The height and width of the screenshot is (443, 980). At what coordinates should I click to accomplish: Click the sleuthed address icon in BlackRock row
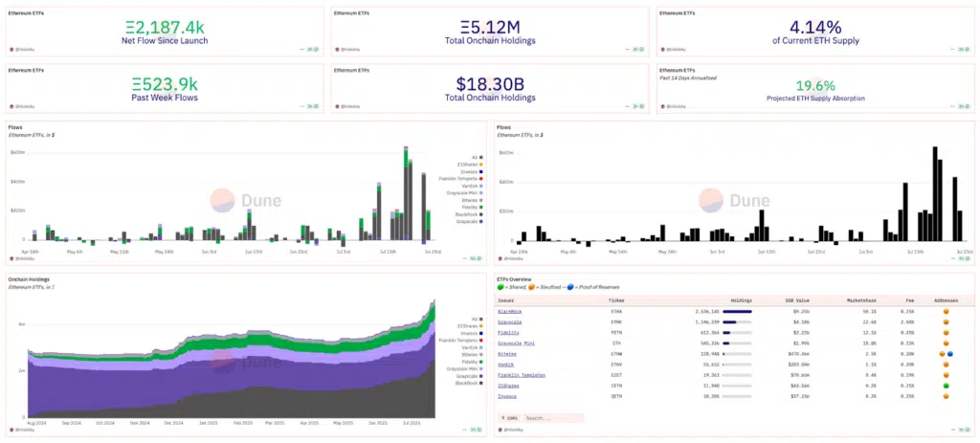click(946, 311)
